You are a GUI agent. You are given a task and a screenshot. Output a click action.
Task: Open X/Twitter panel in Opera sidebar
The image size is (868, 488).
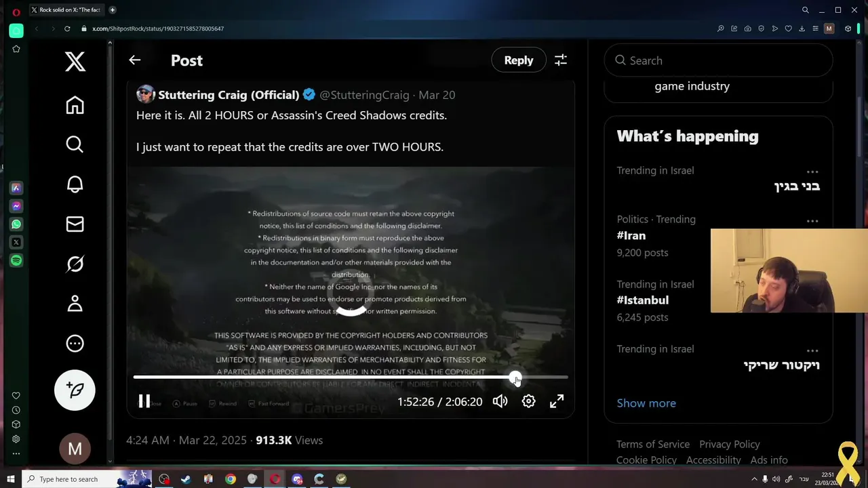(x=16, y=242)
